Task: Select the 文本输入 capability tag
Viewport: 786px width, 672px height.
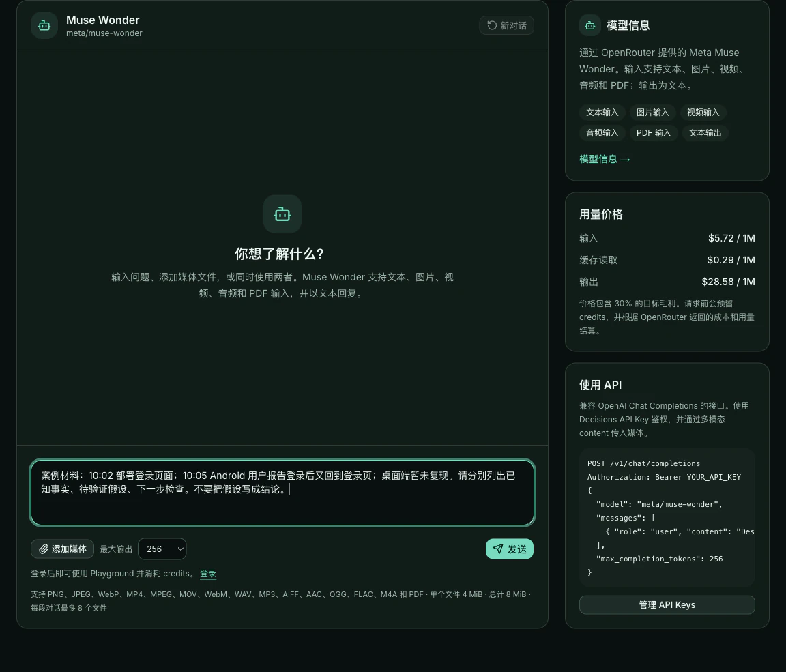Action: 602,113
